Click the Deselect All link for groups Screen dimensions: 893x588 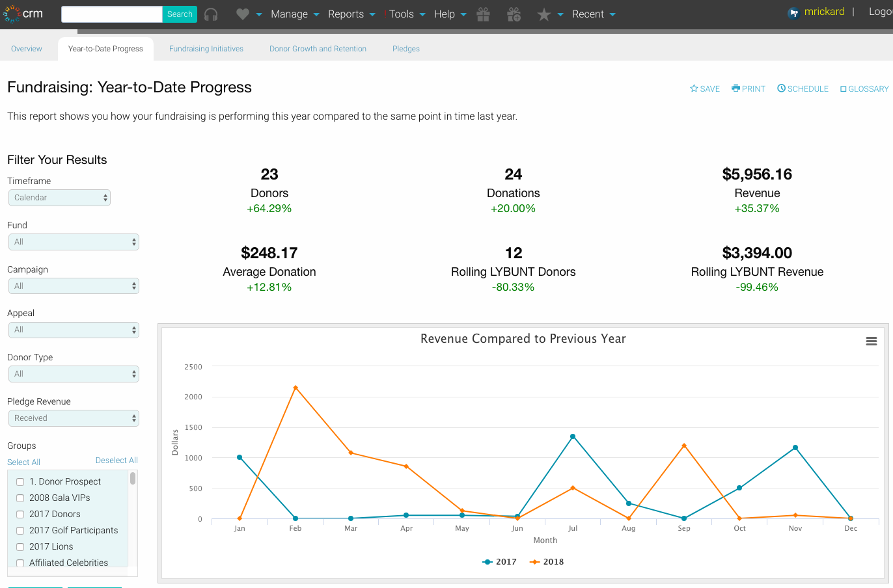[x=117, y=461]
